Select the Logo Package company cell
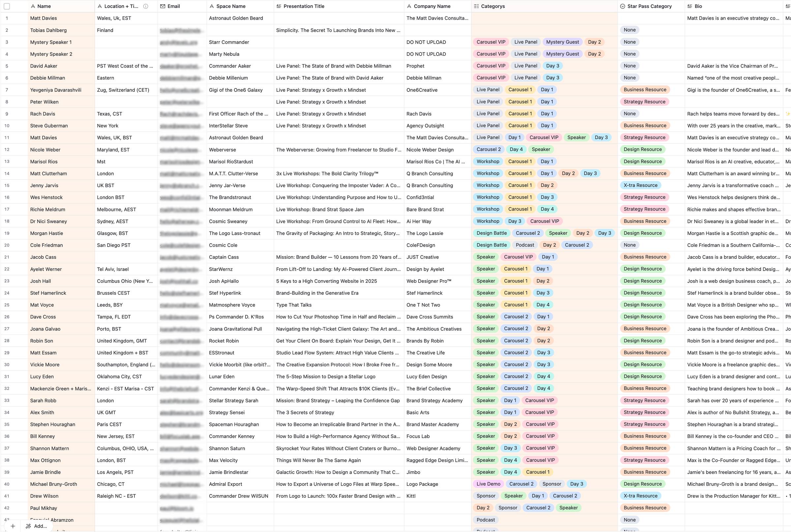This screenshot has height=532, width=791. click(438, 484)
